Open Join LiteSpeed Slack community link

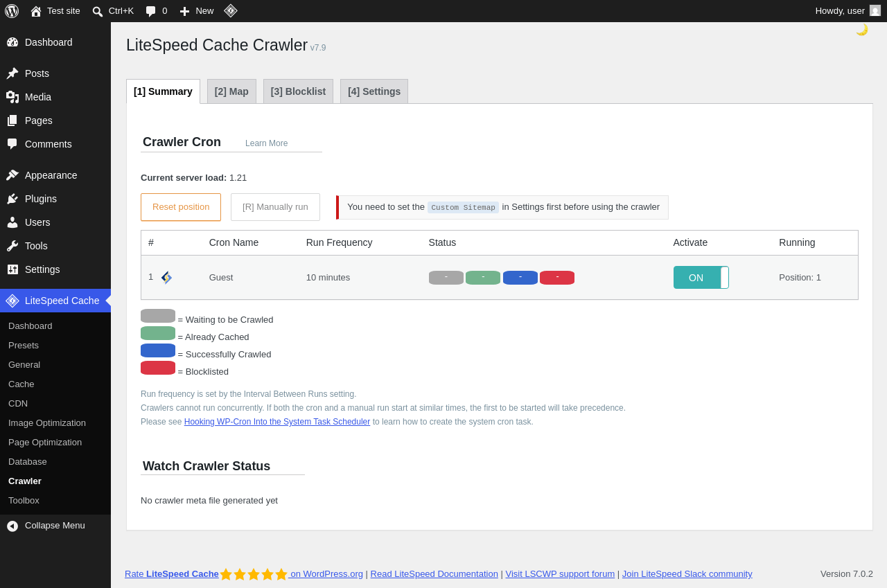687,574
